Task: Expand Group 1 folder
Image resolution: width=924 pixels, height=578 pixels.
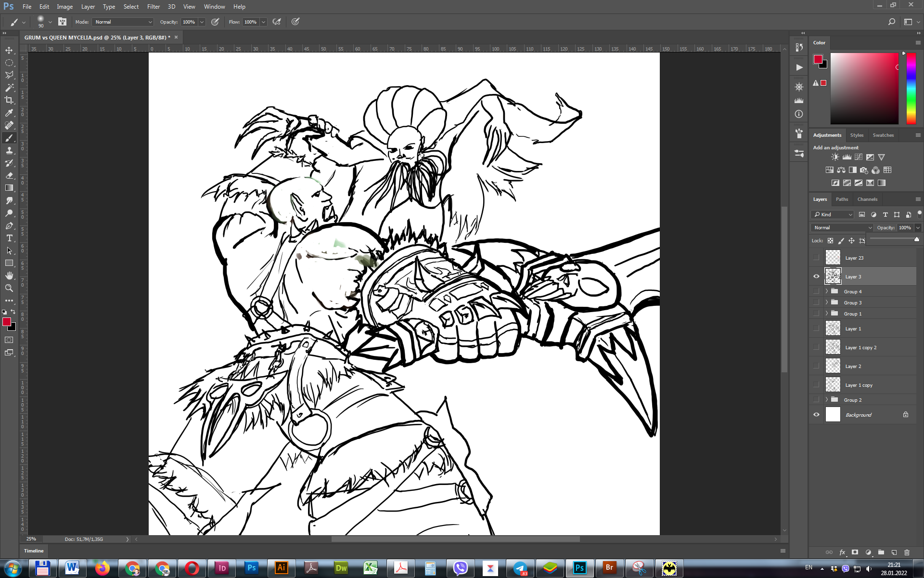Action: point(827,314)
